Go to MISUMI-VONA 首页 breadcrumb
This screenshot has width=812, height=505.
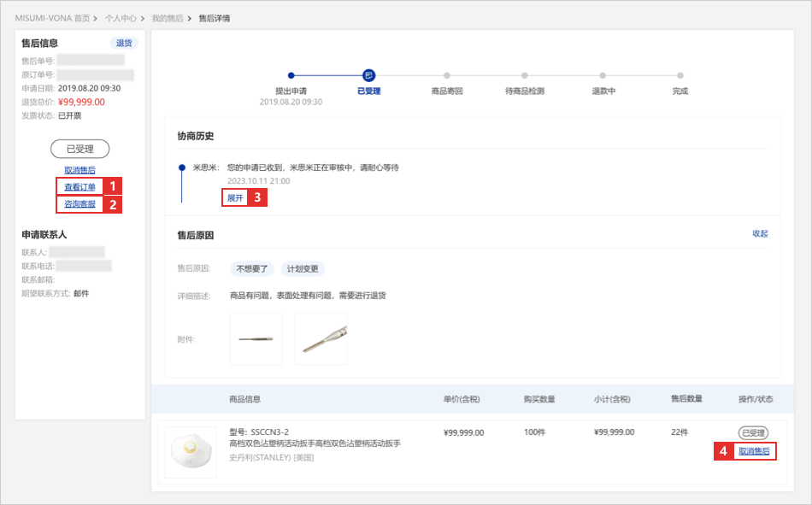(x=52, y=18)
